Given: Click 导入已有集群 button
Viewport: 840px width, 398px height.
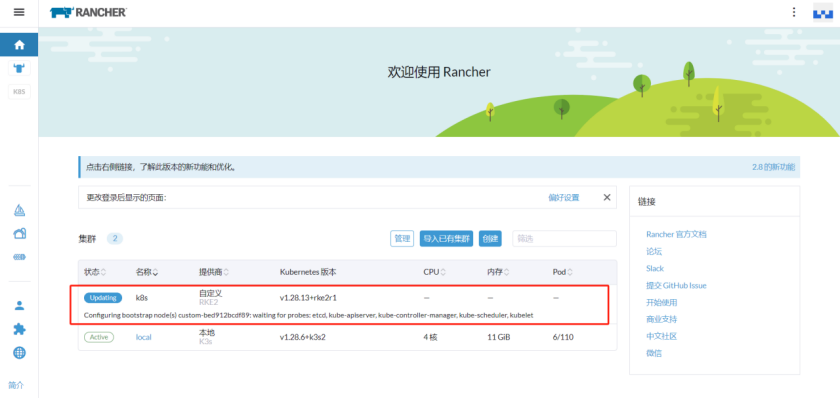Looking at the screenshot, I should 446,239.
